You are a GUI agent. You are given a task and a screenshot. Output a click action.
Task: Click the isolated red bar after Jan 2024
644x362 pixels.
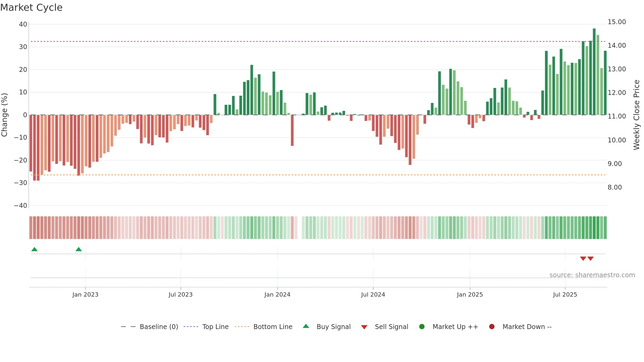[x=292, y=130]
